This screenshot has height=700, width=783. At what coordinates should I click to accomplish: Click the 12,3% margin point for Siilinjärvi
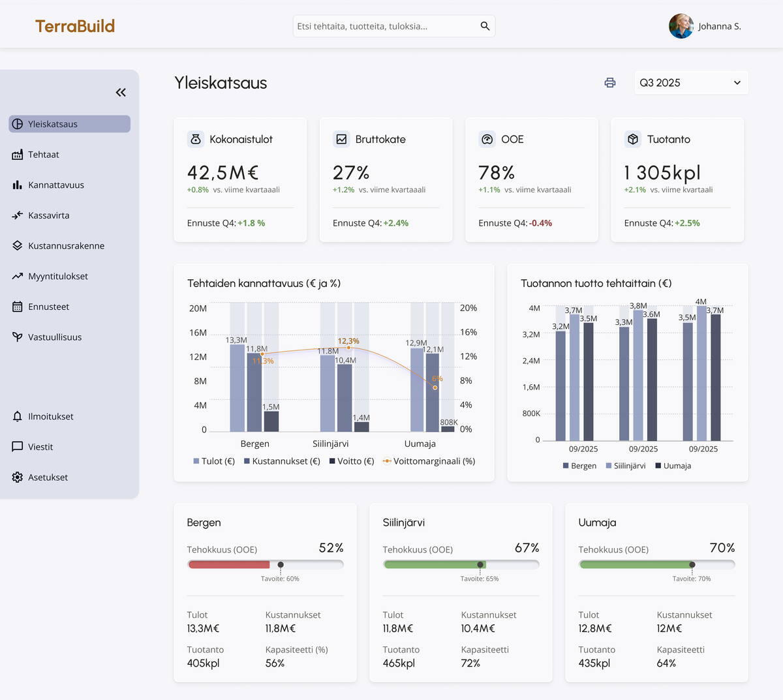pyautogui.click(x=348, y=348)
